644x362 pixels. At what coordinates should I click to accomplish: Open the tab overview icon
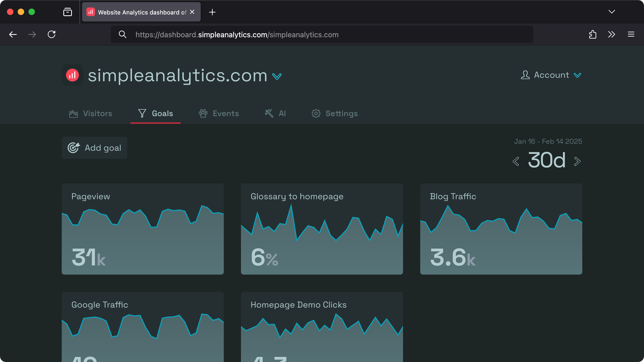pyautogui.click(x=68, y=12)
